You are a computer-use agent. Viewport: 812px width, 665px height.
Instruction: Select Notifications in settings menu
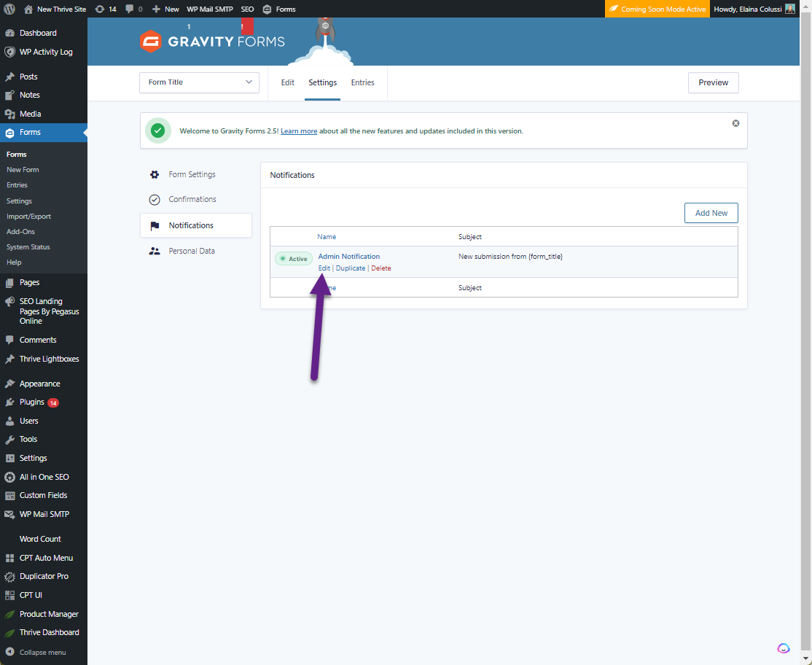196,225
